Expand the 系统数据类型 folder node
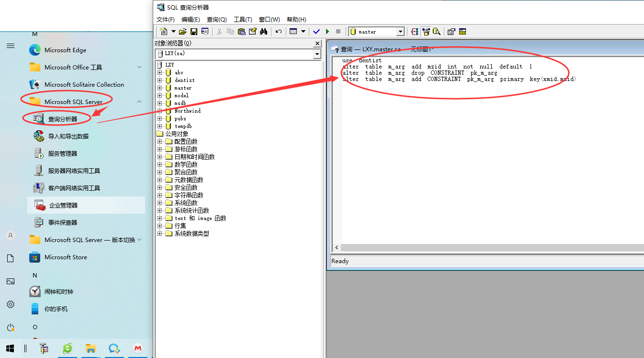The width and height of the screenshot is (644, 358). pyautogui.click(x=160, y=233)
